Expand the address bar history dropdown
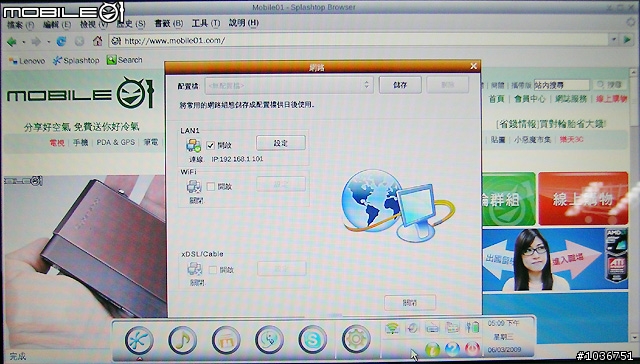The width and height of the screenshot is (640, 364). [x=613, y=40]
